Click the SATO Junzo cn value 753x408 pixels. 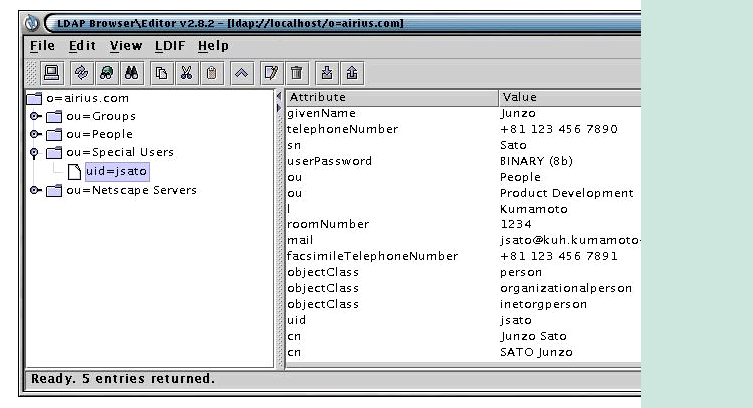click(x=536, y=352)
